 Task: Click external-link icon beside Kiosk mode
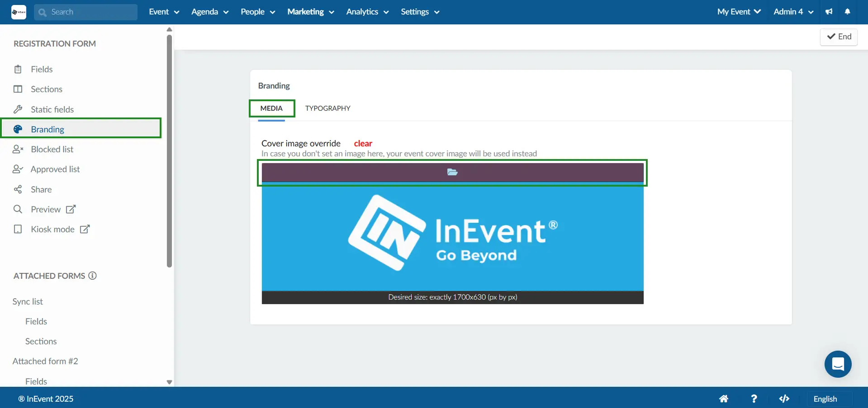[85, 229]
